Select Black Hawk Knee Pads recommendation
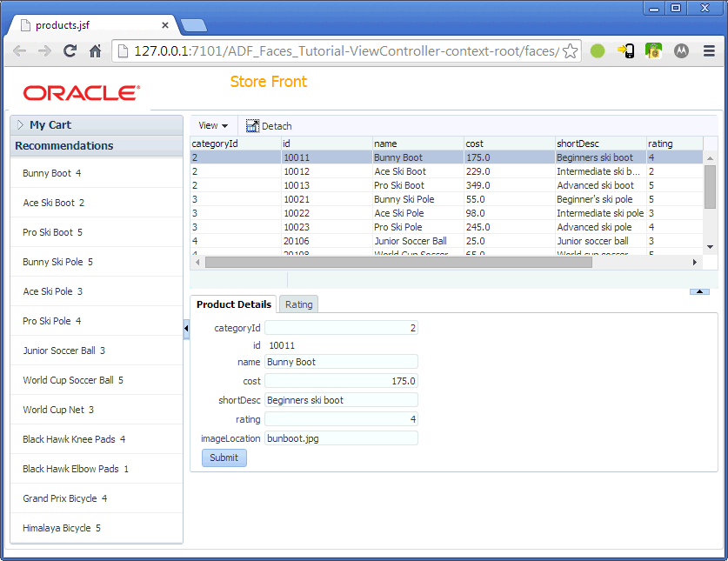 97,439
